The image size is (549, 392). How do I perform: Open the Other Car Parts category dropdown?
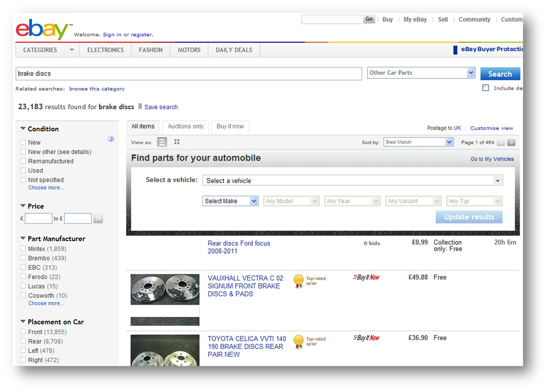pyautogui.click(x=421, y=73)
